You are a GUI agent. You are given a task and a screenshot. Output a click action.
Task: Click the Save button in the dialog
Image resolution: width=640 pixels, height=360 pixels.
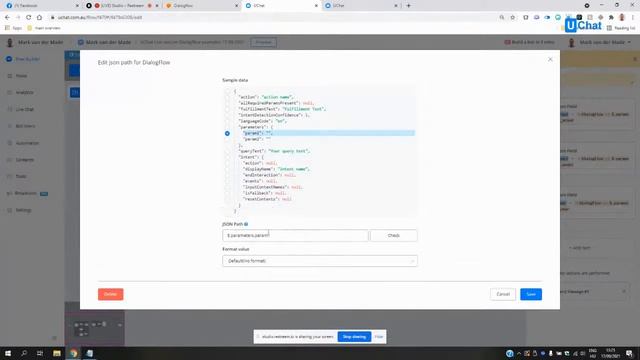click(531, 294)
